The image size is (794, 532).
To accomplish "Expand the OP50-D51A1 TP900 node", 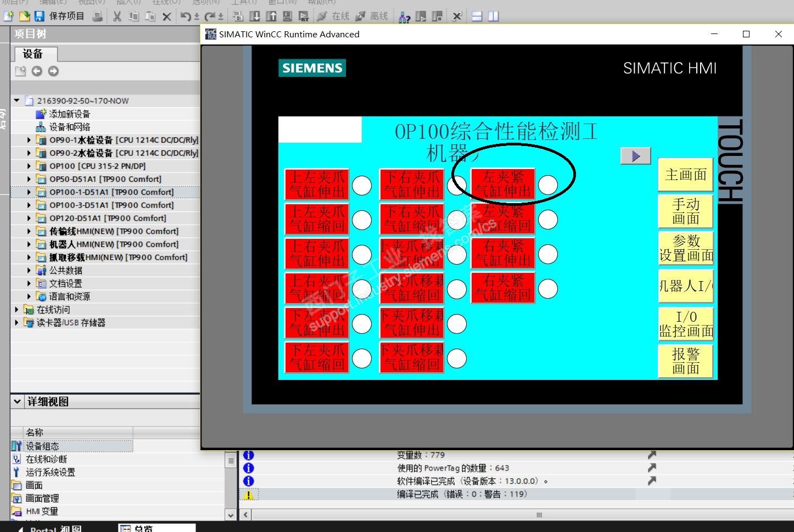I will [x=29, y=179].
